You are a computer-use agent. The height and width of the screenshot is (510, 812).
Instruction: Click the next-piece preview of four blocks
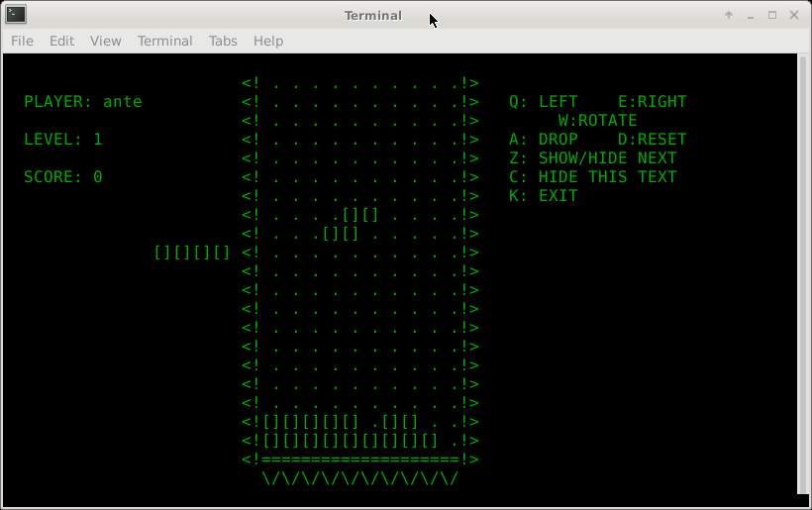[192, 253]
